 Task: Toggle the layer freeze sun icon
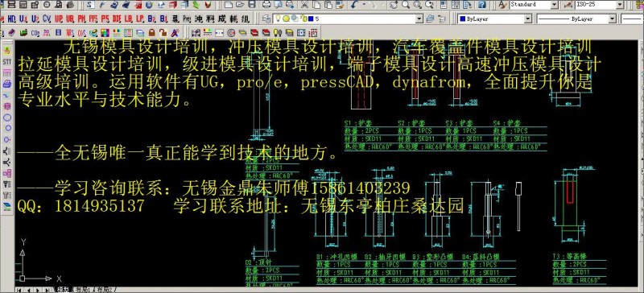285,19
